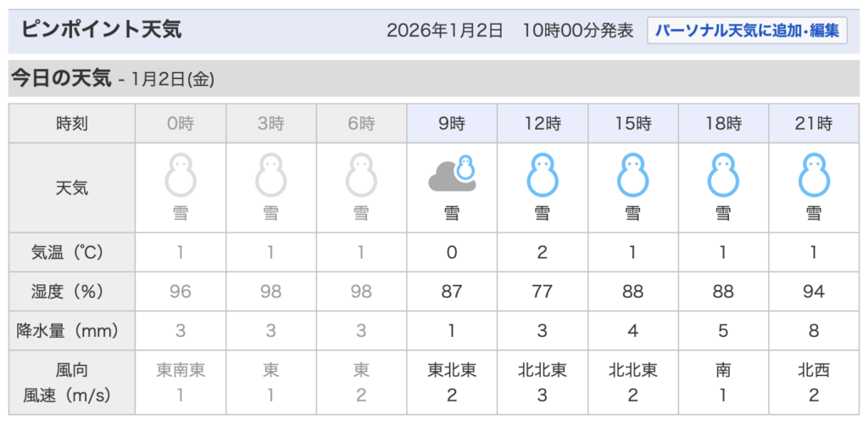Click the 21時 blue snowman icon
Viewport: 868px width, 426px height.
[814, 175]
